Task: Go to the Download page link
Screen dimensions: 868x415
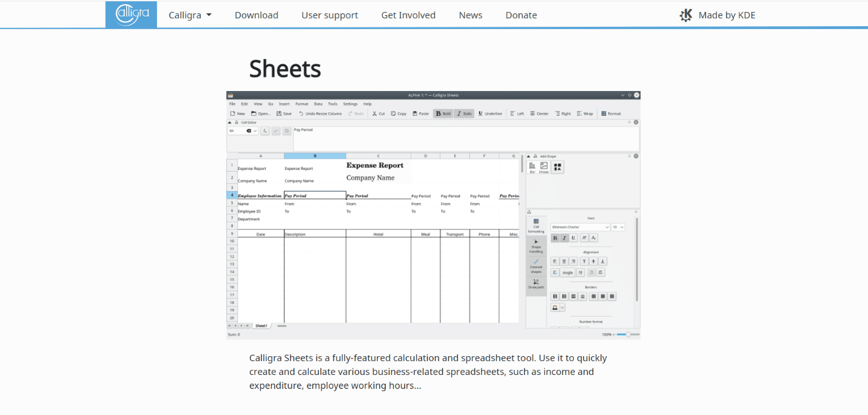Action: [x=257, y=15]
